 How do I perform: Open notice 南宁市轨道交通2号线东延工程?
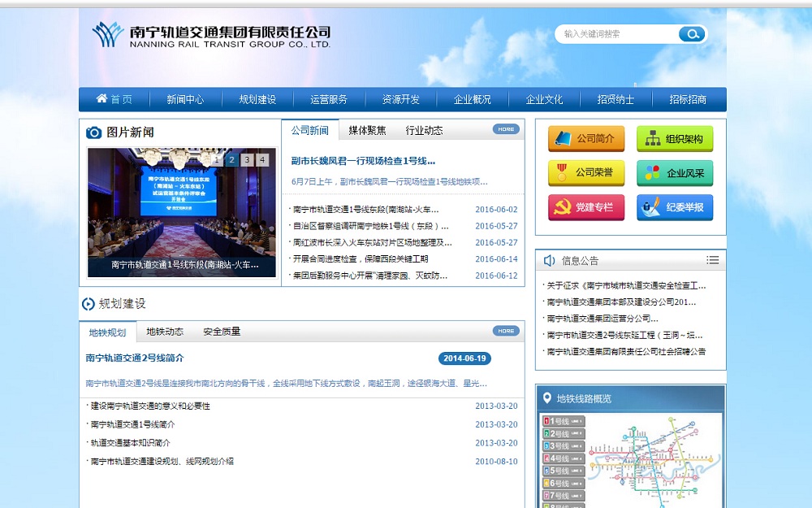coord(624,336)
